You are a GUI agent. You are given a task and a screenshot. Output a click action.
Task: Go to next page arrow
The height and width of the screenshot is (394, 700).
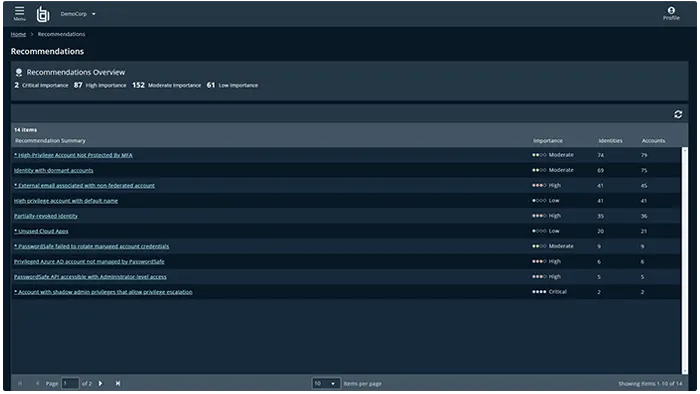(x=100, y=383)
